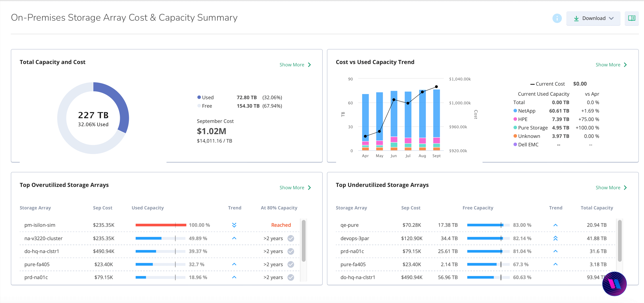Click the usage bar for na-v3220-cluster
The height and width of the screenshot is (303, 644).
160,238
